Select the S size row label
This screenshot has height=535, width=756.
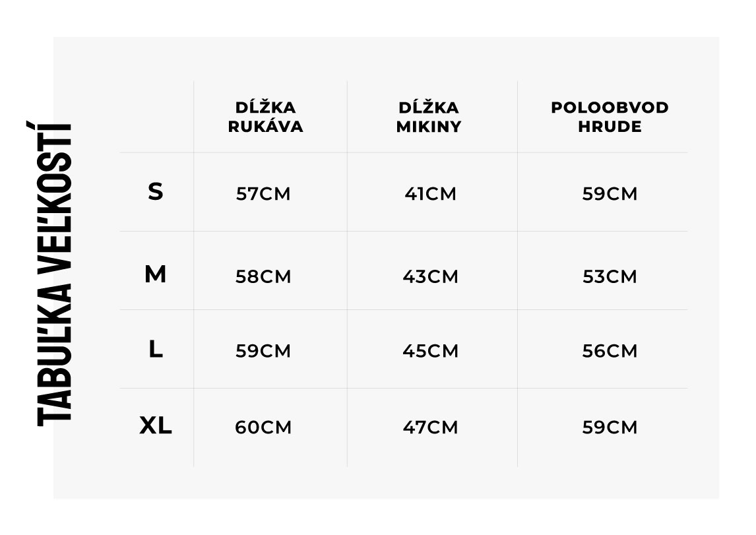[155, 191]
